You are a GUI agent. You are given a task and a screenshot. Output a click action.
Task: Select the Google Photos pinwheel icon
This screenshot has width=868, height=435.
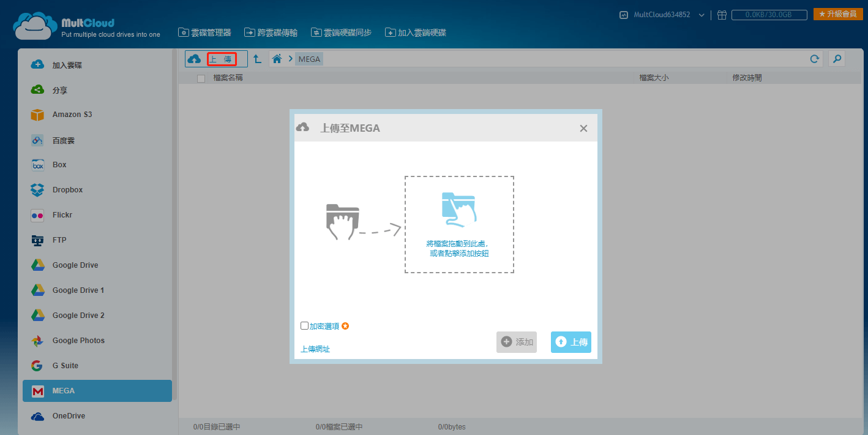(37, 341)
